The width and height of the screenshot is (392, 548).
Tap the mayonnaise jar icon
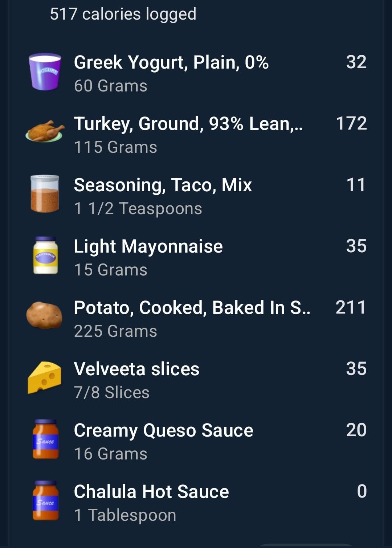pyautogui.click(x=45, y=255)
